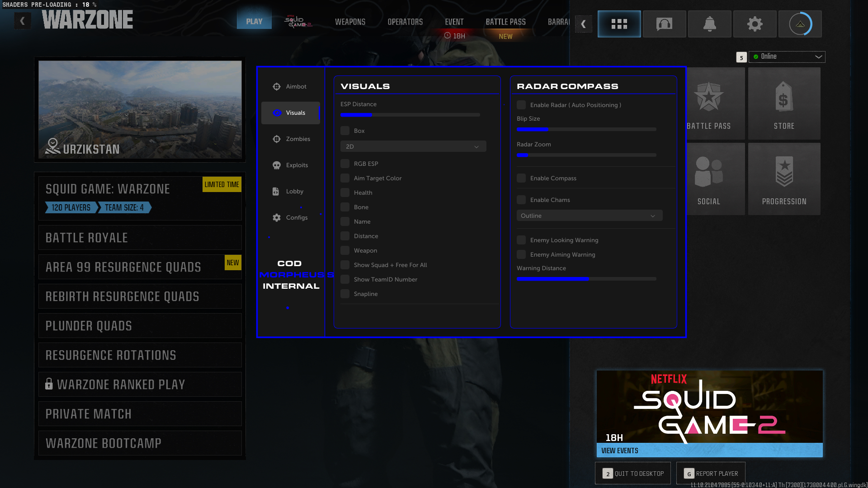Click Quit to Desktop button

pos(632,474)
